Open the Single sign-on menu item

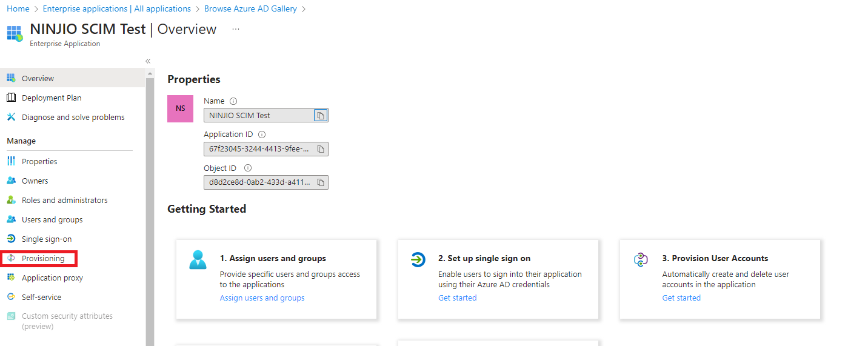tap(46, 239)
